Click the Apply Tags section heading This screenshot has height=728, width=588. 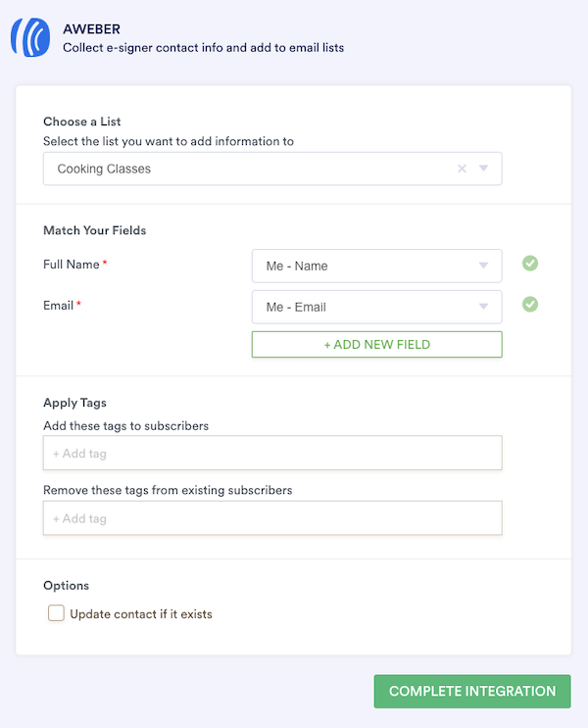[74, 403]
